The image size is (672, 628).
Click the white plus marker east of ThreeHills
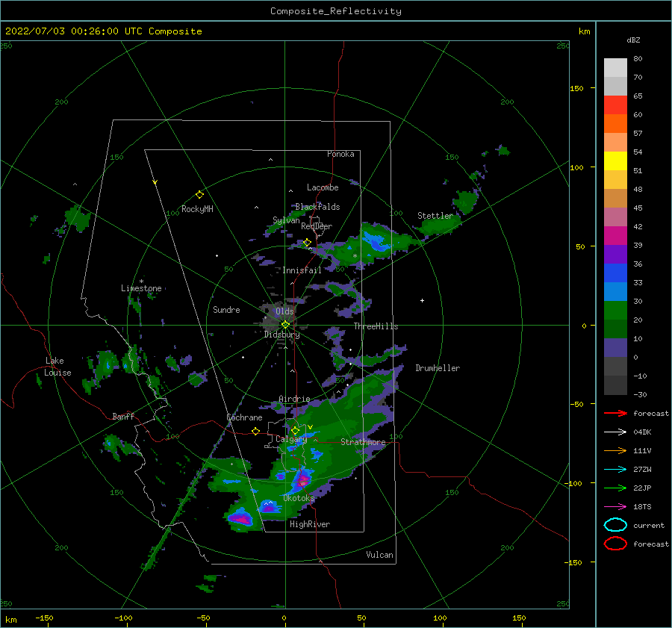tap(422, 300)
